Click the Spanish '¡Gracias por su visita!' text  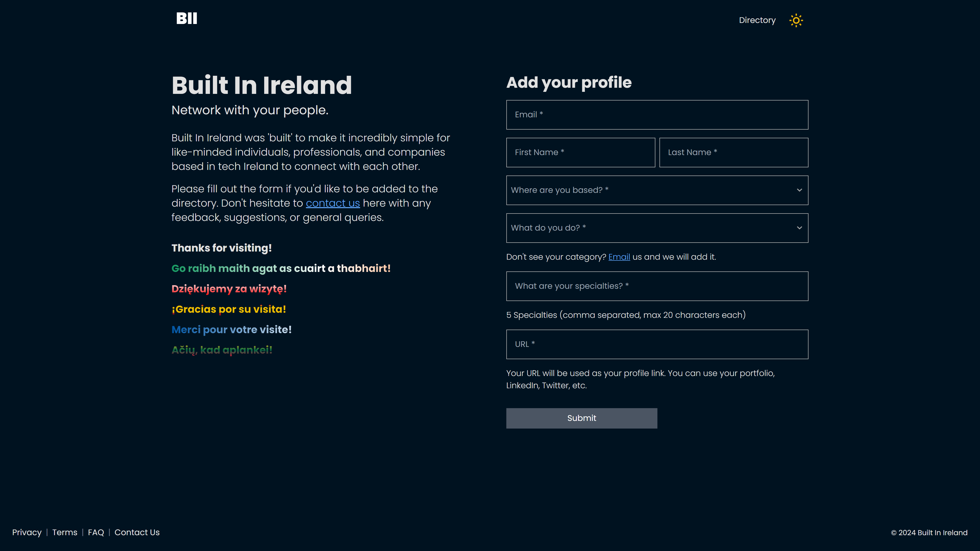click(229, 309)
